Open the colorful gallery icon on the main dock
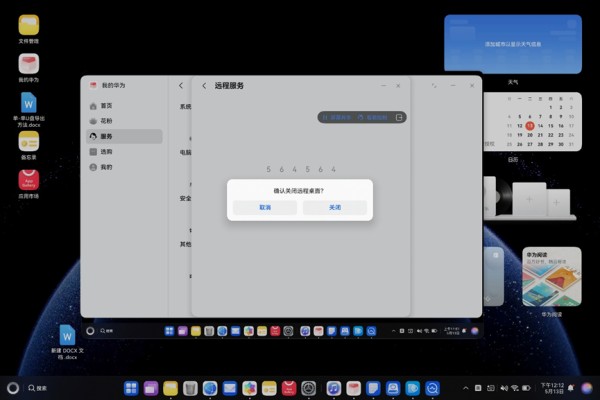This screenshot has width=600, height=400. point(249,389)
